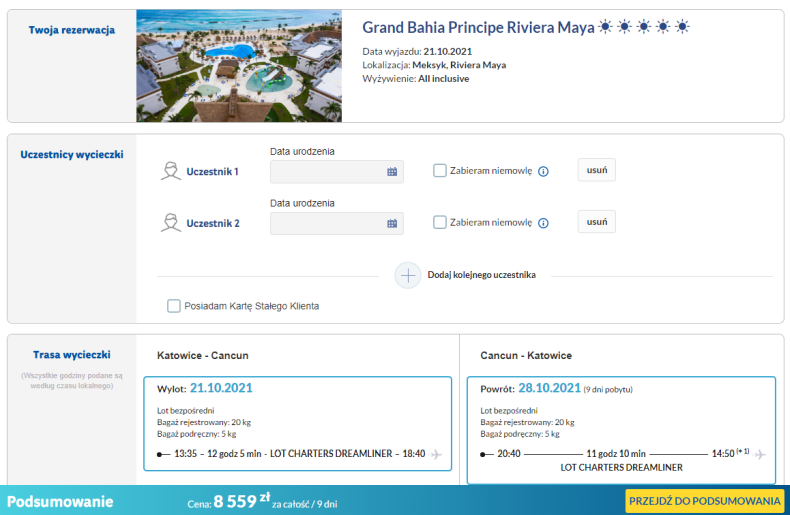Click airplane icon on Cancun - Katowice flight
790x515 pixels.
pos(760,455)
